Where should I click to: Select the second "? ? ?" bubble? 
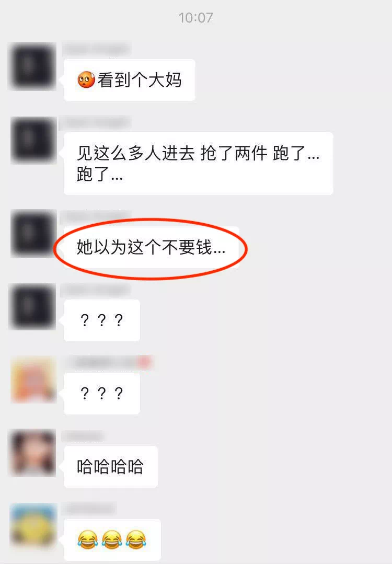pyautogui.click(x=102, y=394)
